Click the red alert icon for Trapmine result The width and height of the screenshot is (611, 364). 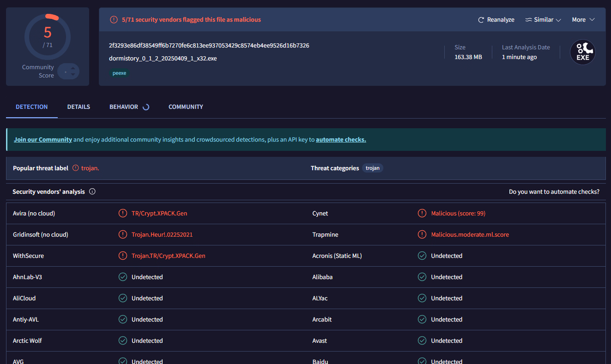point(422,235)
